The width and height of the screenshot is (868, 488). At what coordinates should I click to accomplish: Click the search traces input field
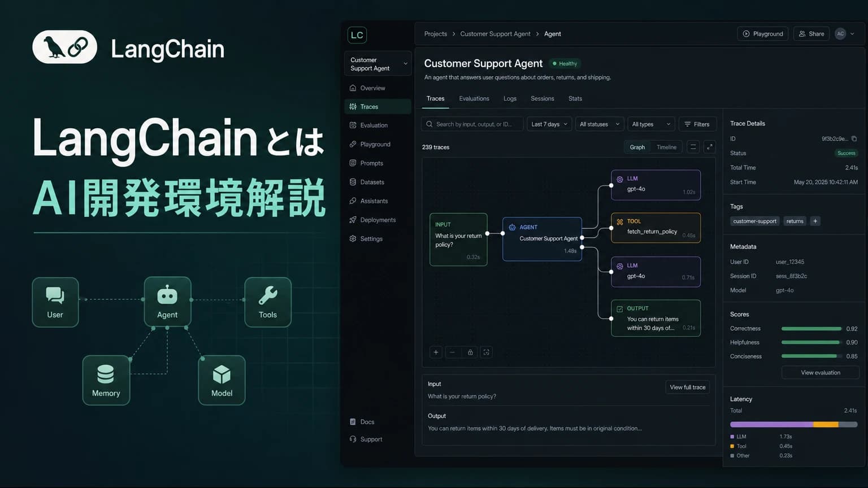tap(472, 124)
